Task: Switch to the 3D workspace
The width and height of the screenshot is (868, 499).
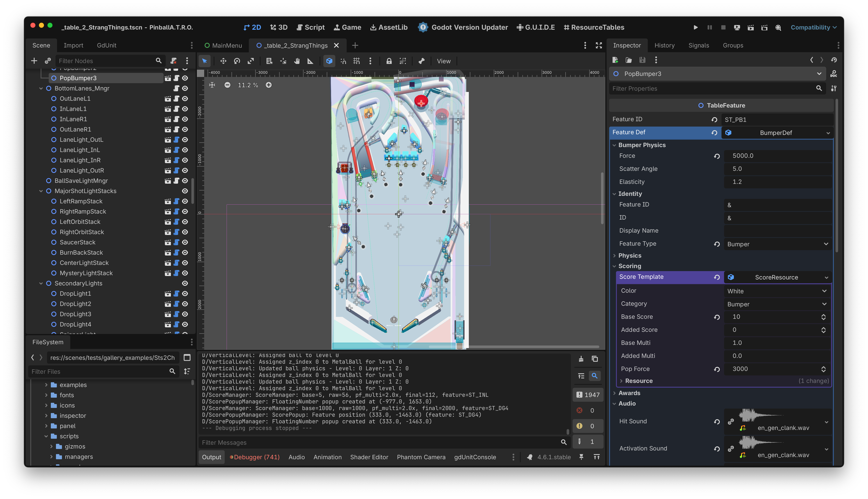Action: coord(279,27)
